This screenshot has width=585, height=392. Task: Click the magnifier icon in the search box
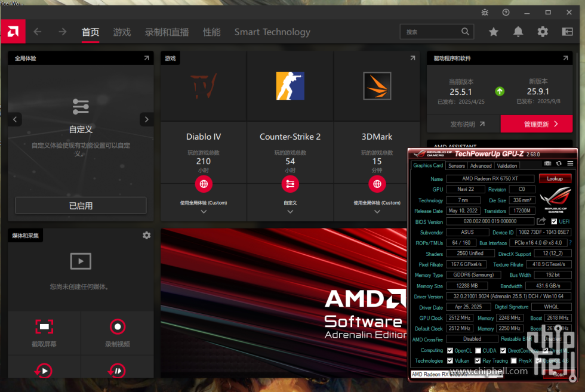(465, 32)
